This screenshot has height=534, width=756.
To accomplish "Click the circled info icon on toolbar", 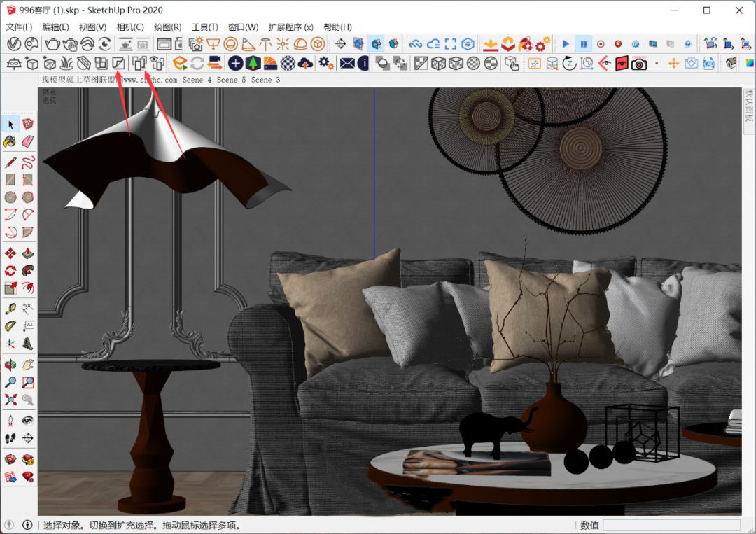I will tap(363, 63).
